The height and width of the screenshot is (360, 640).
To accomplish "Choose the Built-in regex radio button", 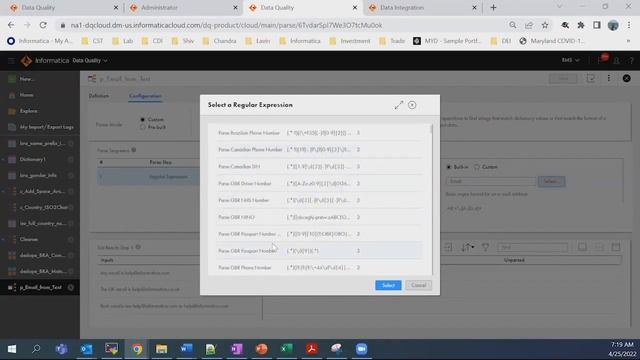I will point(449,167).
